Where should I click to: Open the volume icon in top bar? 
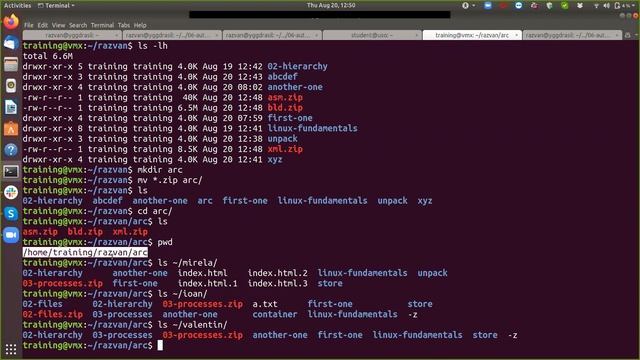click(x=607, y=5)
